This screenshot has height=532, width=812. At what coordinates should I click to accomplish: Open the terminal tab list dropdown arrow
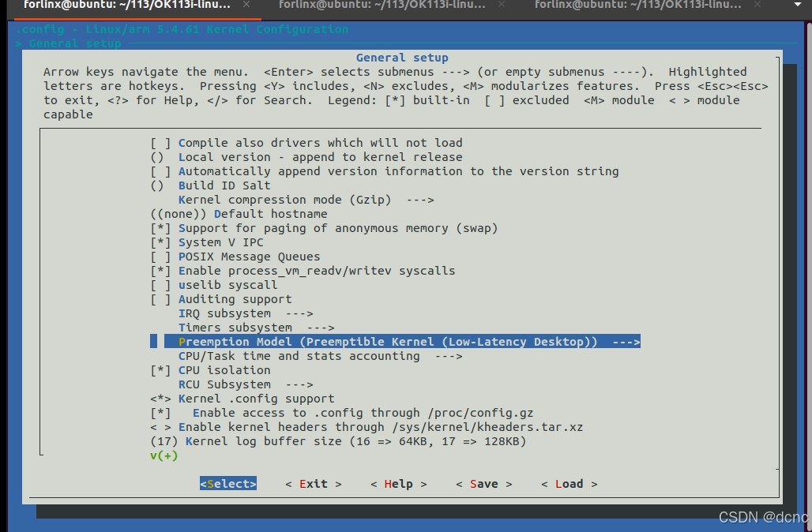[798, 5]
